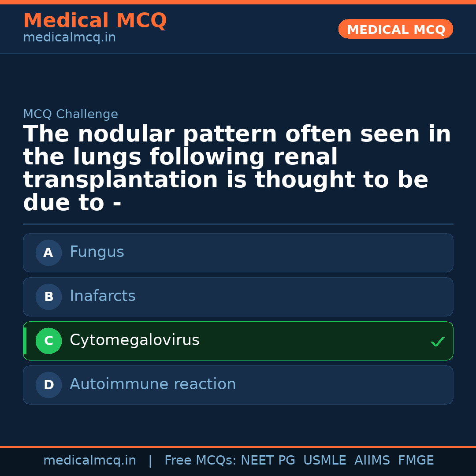Click the green C circle icon
The width and height of the screenshot is (476, 476).
[48, 341]
